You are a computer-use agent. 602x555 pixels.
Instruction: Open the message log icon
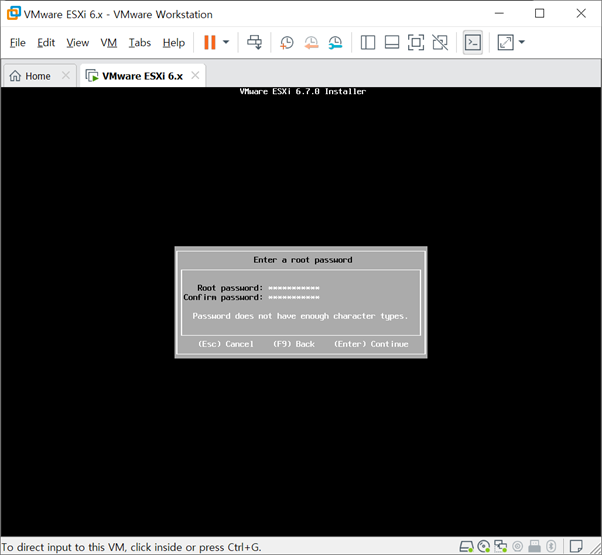(576, 546)
